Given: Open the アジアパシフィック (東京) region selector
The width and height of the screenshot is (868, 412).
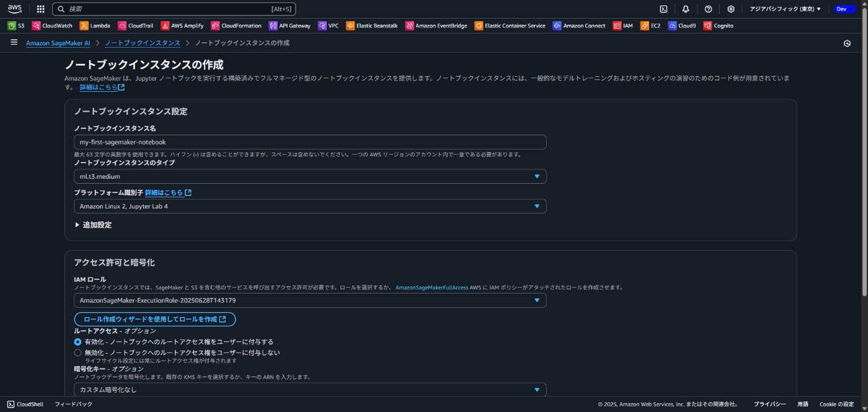Looking at the screenshot, I should pyautogui.click(x=785, y=9).
